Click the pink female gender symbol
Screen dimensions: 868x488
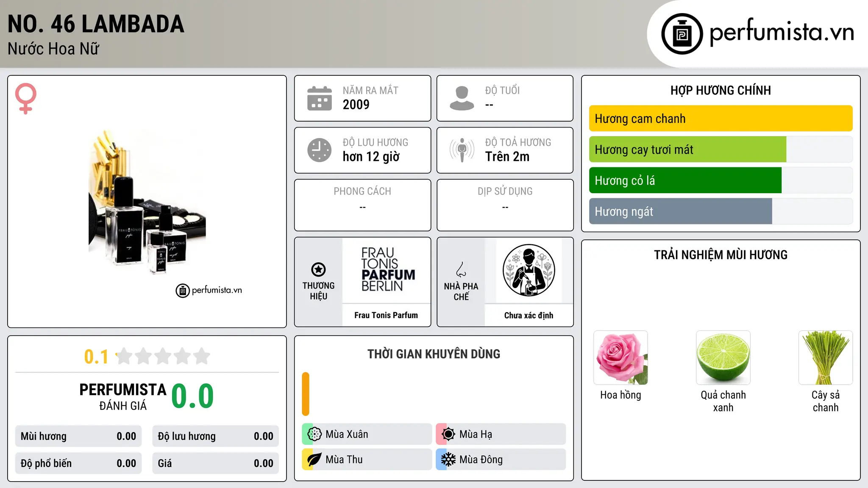[25, 98]
